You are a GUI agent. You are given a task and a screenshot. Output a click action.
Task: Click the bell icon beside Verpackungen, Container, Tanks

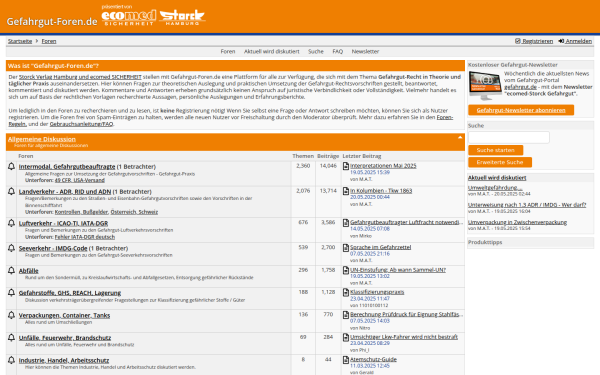pos(11,315)
